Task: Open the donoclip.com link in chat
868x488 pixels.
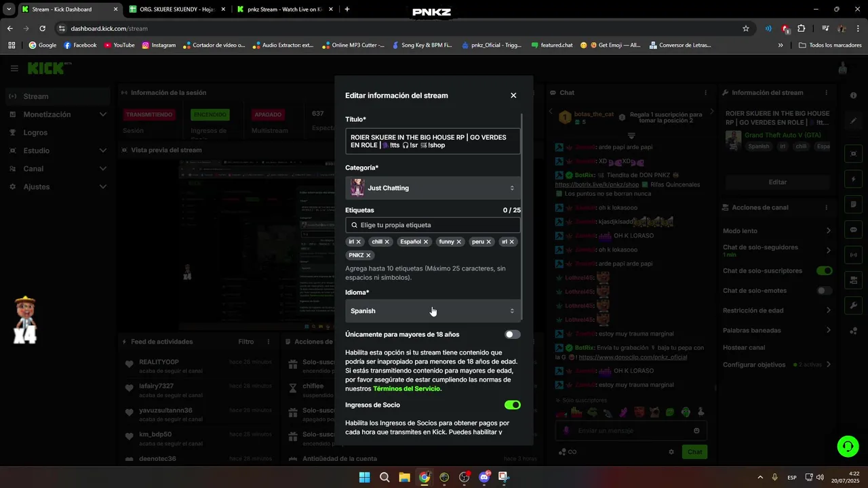Action: coord(633,357)
